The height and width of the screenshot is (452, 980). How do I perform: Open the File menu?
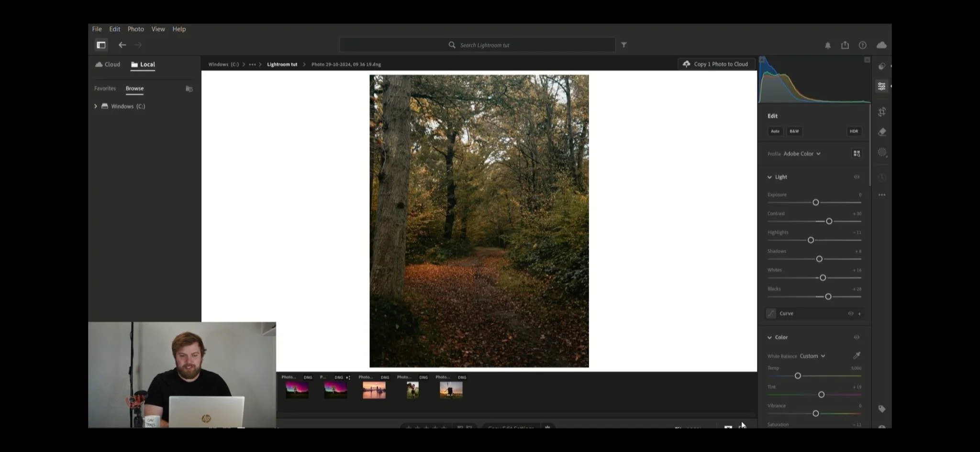tap(97, 29)
